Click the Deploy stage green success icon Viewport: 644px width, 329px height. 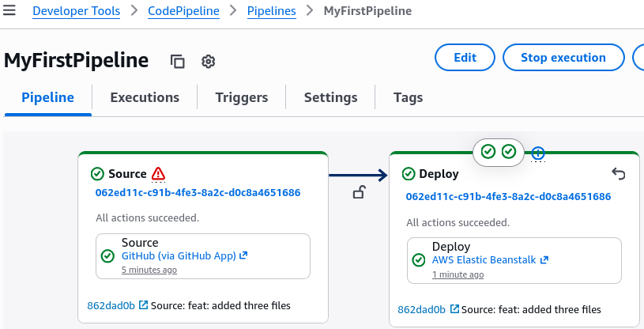pyautogui.click(x=409, y=174)
